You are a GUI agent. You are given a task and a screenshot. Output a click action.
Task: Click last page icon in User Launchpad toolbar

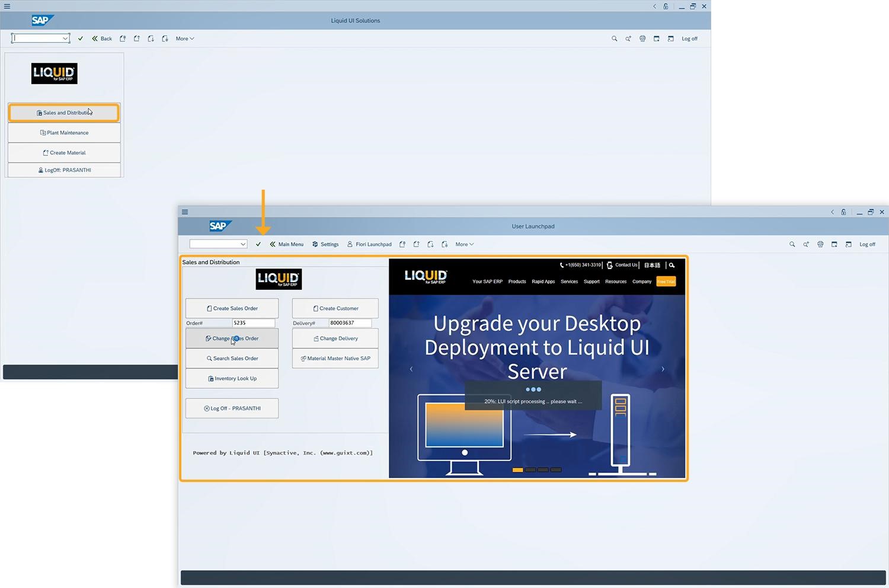445,244
